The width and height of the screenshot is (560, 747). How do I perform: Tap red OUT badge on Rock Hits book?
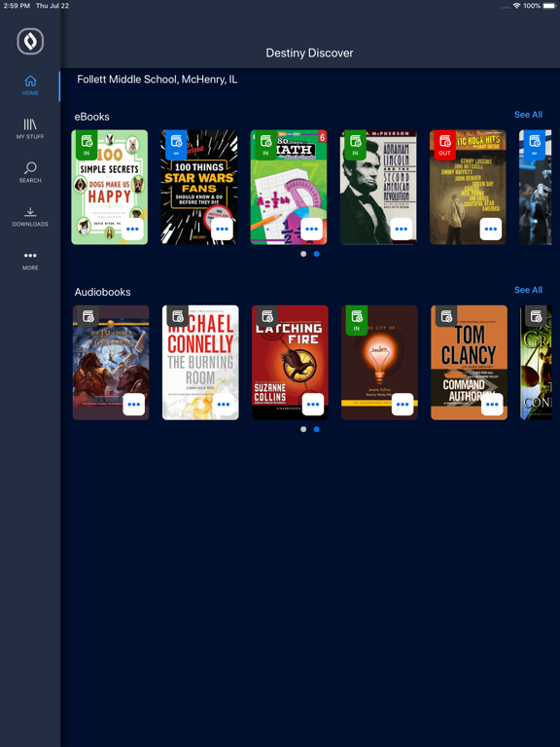click(x=444, y=145)
